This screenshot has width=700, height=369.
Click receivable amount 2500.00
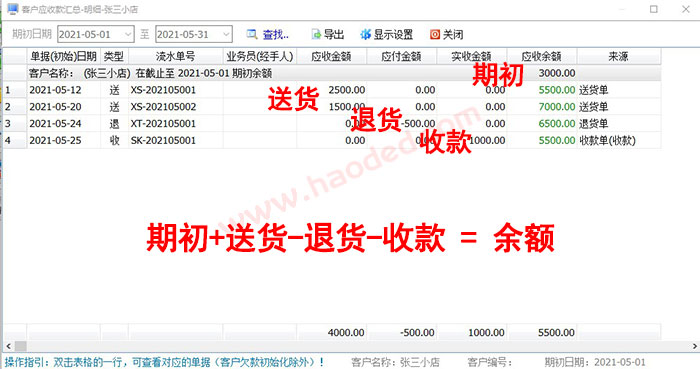[346, 90]
